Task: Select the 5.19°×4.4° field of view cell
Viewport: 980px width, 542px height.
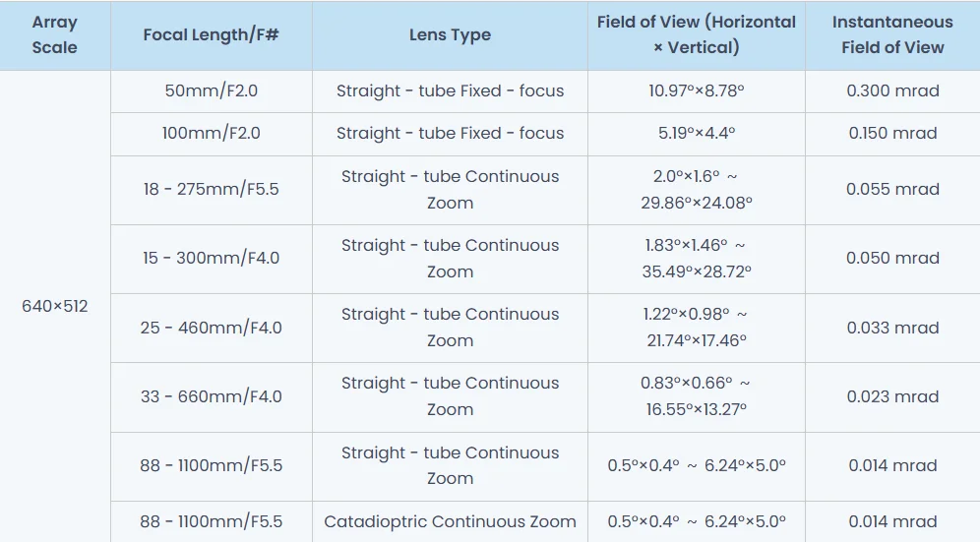Action: coord(696,133)
